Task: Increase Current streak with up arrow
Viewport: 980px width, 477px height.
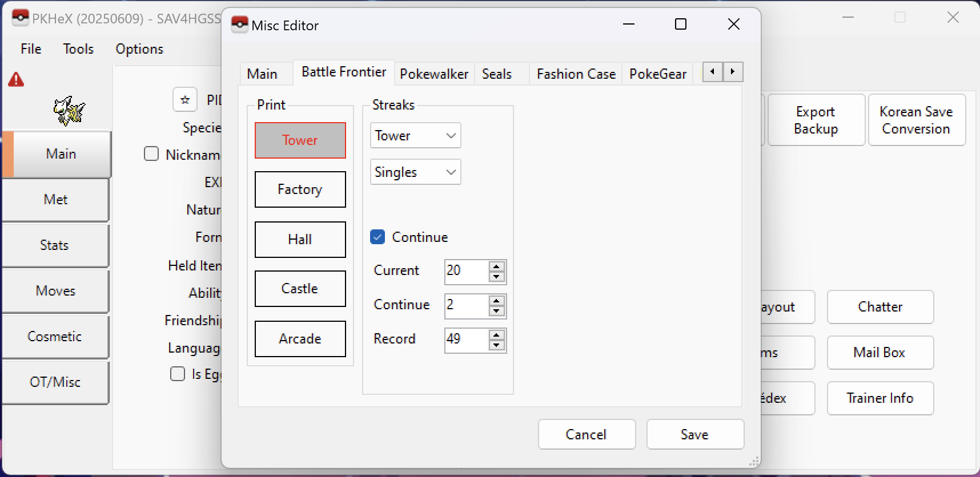Action: coord(497,266)
